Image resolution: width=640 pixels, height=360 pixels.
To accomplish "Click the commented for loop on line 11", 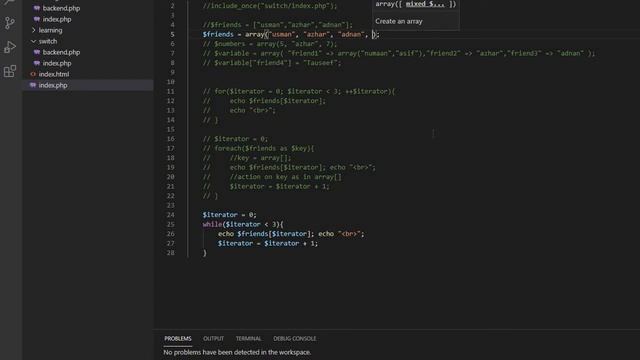I will tap(299, 91).
